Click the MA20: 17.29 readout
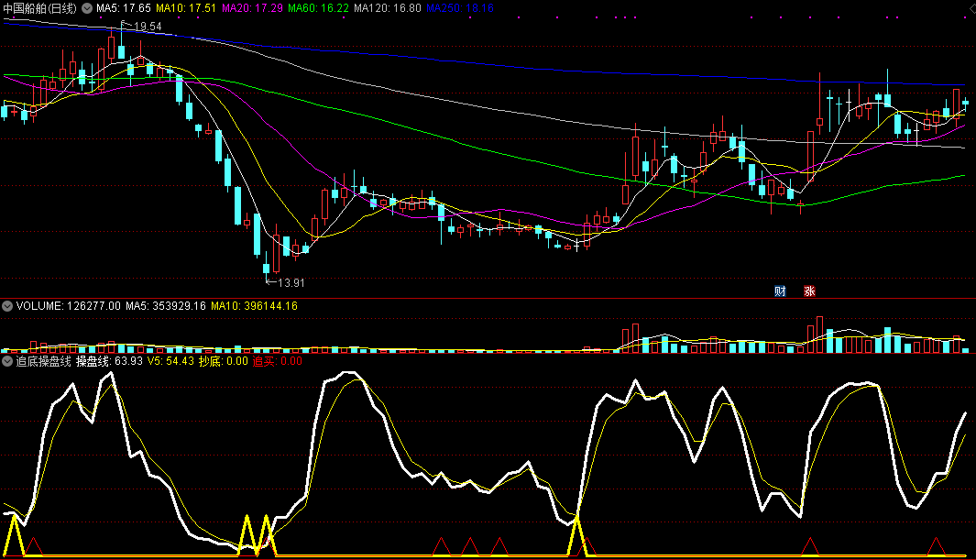Screen dimensions: 976x560 [x=252, y=8]
